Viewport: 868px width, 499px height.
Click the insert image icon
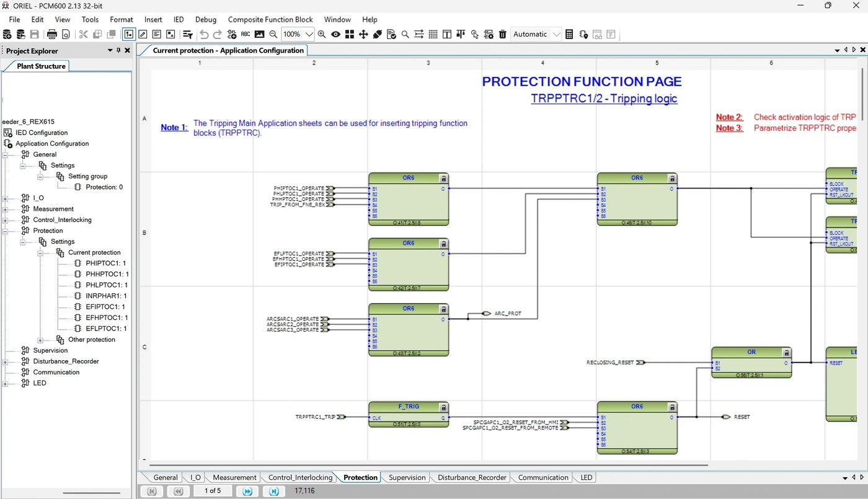coord(259,34)
